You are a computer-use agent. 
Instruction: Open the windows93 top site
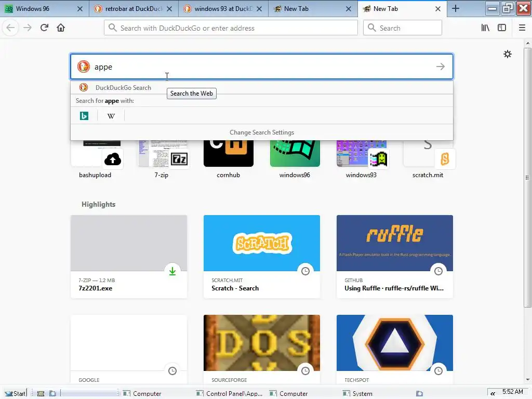tap(361, 159)
